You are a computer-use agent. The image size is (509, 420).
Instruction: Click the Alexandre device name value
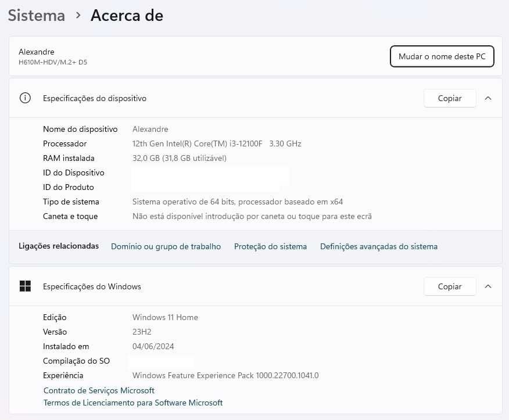pyautogui.click(x=150, y=129)
